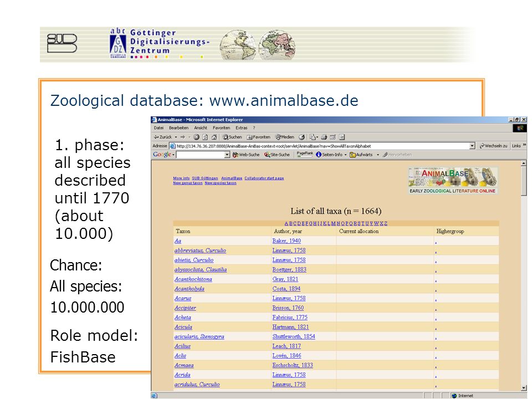Click the Windows flag throbber logo
This screenshot has width=532, height=399.
[x=520, y=128]
